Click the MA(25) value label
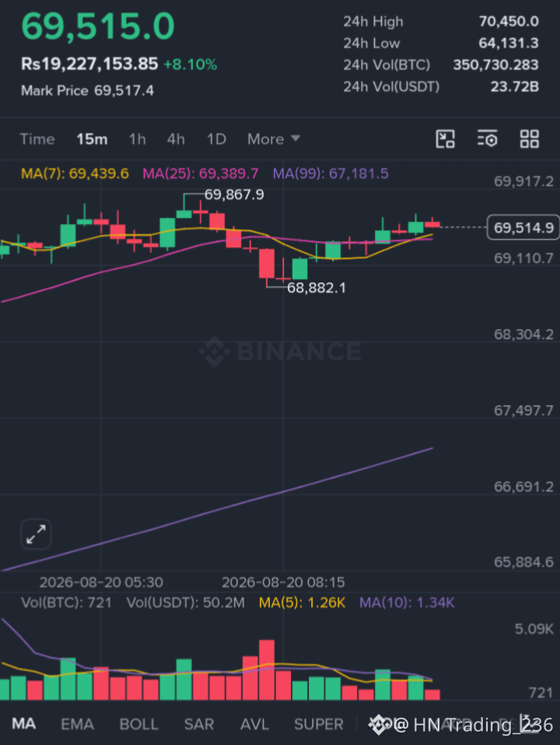The height and width of the screenshot is (745, 560). coord(200,173)
